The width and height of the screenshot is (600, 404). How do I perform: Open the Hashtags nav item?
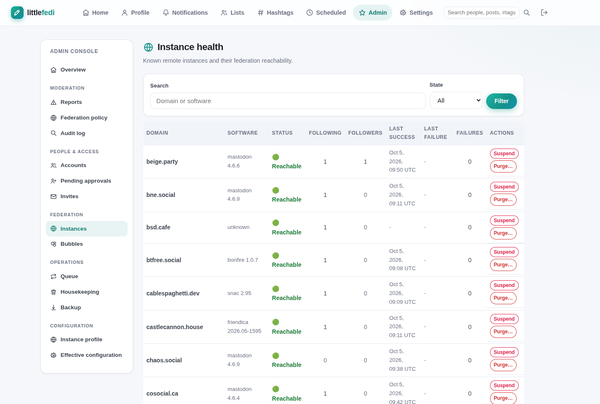point(276,13)
